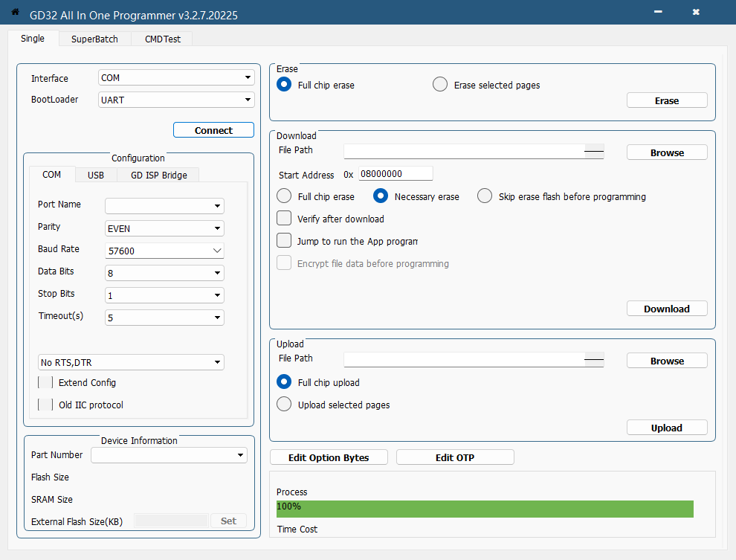
Task: Select the Single tab
Action: pos(33,39)
